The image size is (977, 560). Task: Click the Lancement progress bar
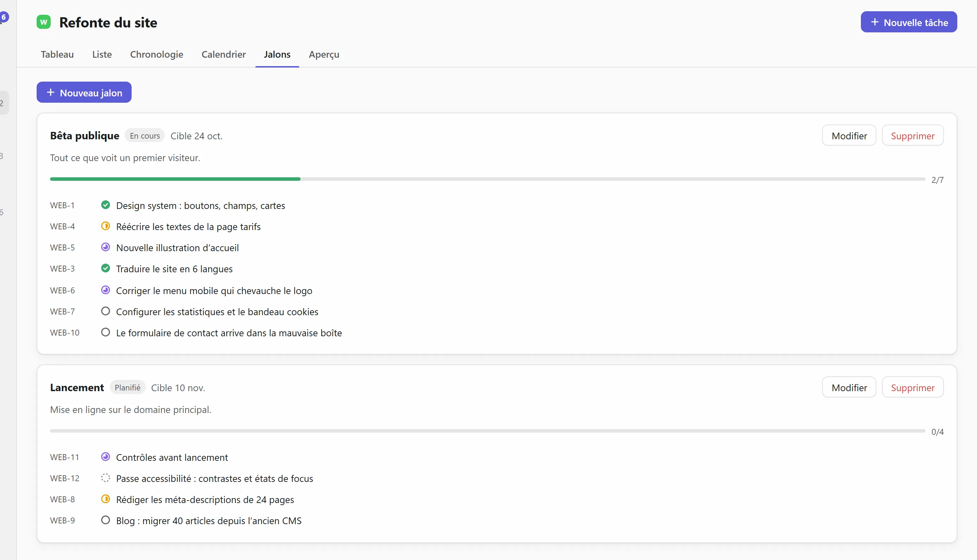(487, 431)
